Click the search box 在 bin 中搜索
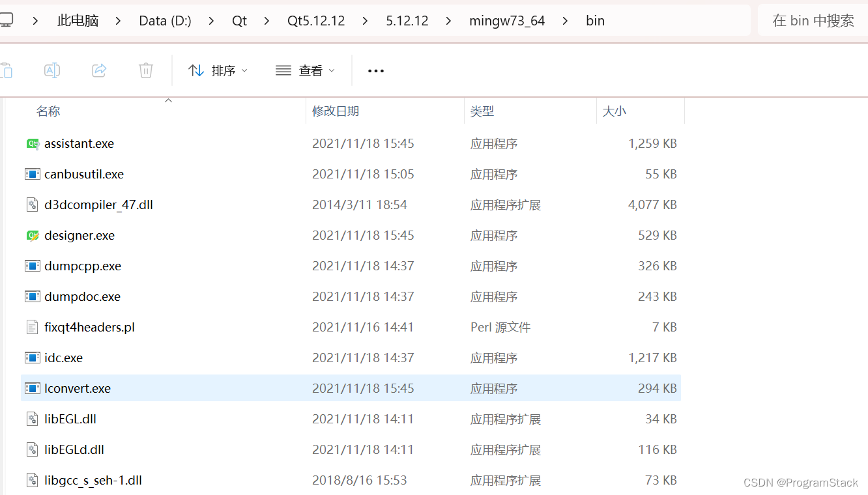868x495 pixels. [x=813, y=21]
